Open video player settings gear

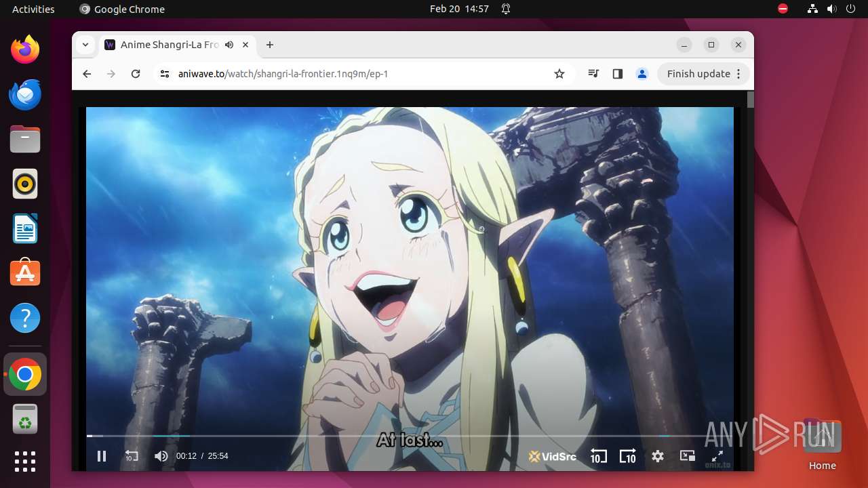(658, 456)
